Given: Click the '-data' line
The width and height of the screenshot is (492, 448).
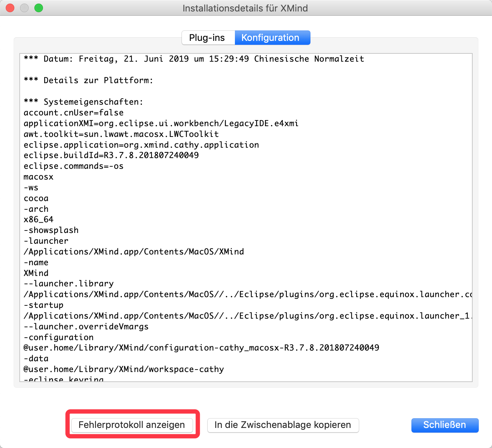Looking at the screenshot, I should pyautogui.click(x=36, y=358).
